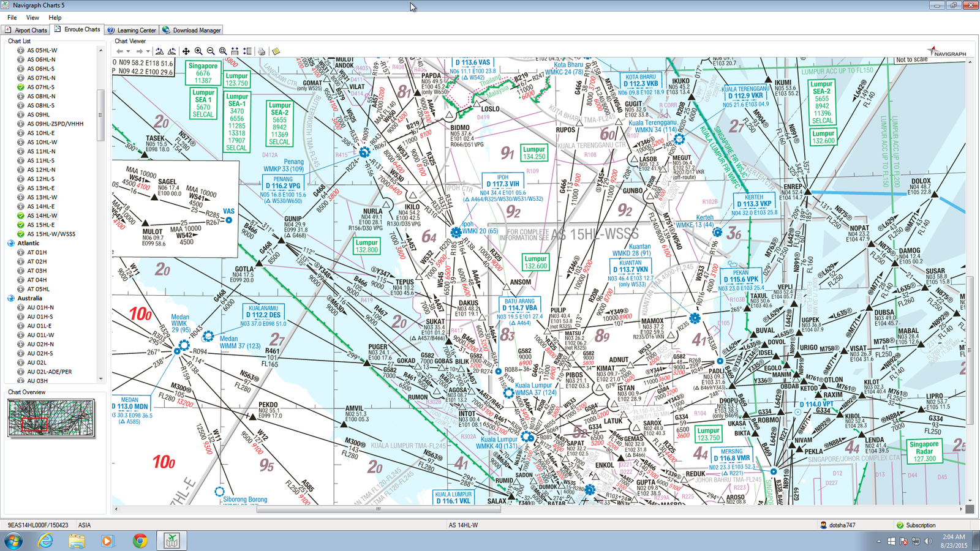This screenshot has height=551, width=980.
Task: Open the Download Manager tab
Action: click(x=191, y=30)
